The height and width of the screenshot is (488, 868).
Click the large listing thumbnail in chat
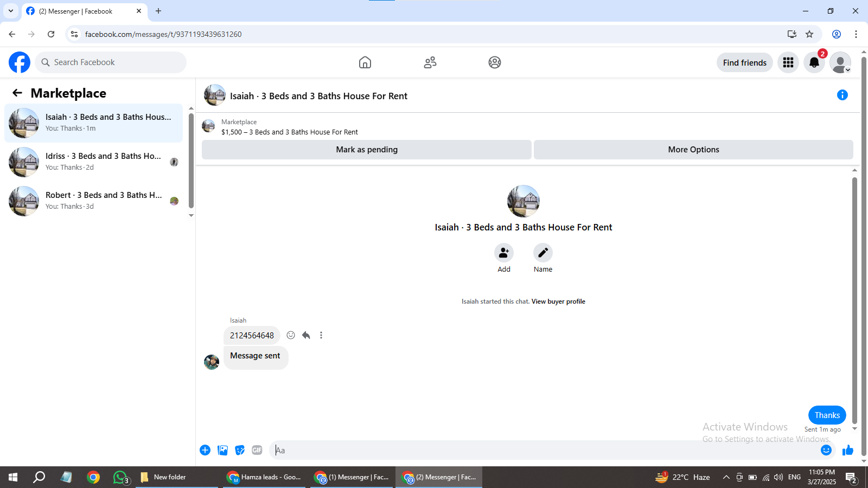coord(524,201)
